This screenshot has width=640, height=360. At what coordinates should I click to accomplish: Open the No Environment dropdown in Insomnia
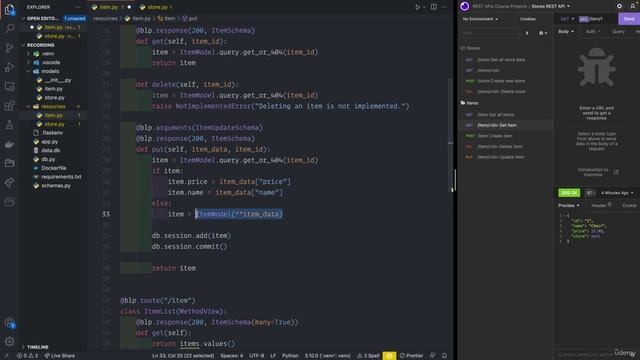click(x=480, y=19)
